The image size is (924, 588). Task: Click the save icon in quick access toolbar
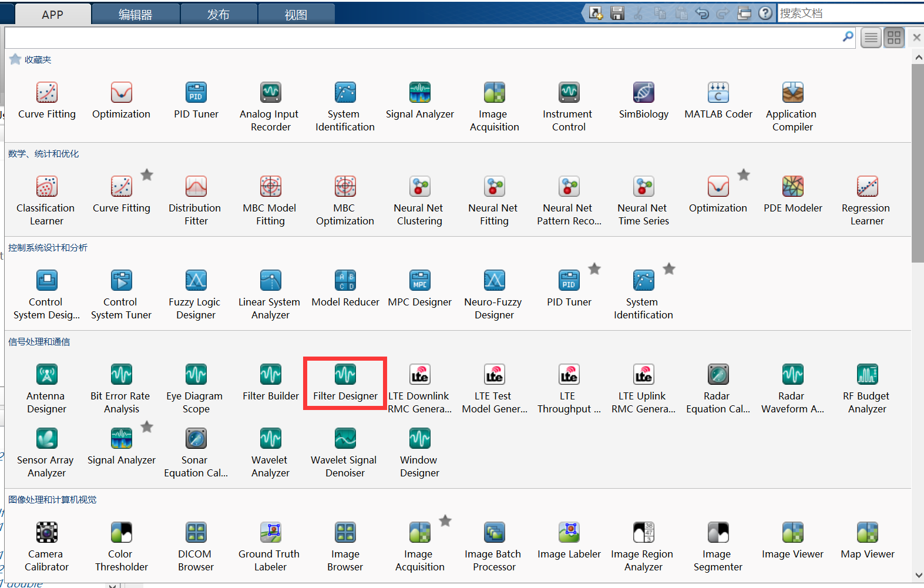coord(617,13)
